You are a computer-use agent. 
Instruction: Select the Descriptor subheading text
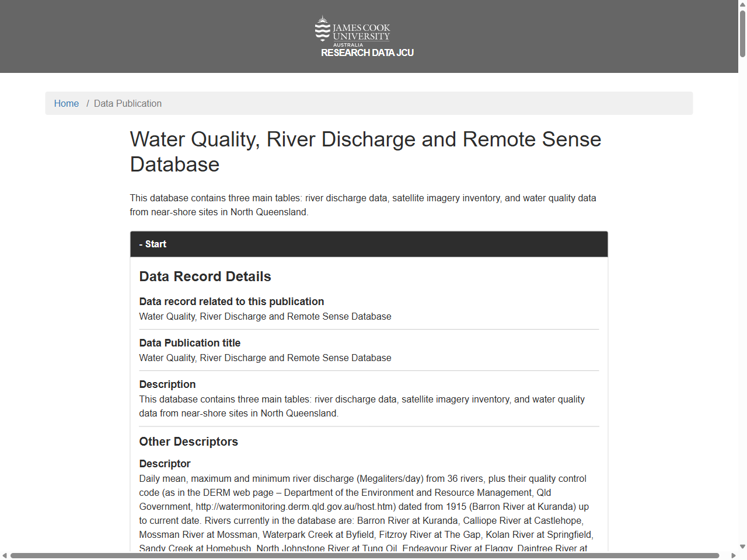165,463
